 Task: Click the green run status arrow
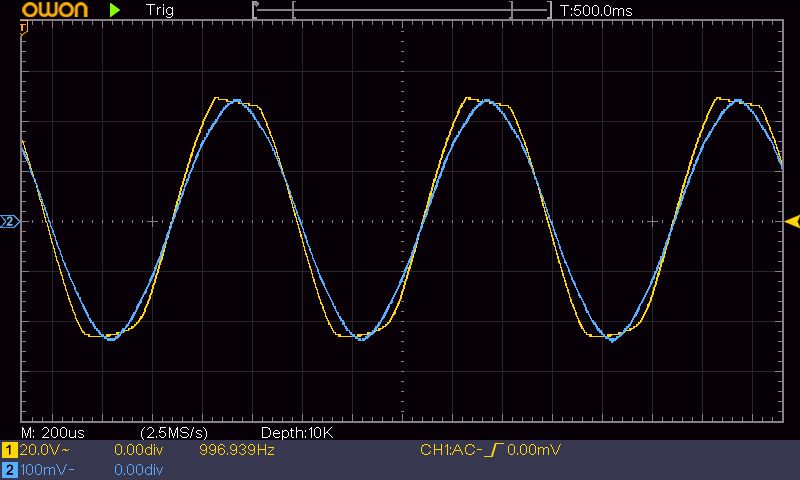coord(115,10)
